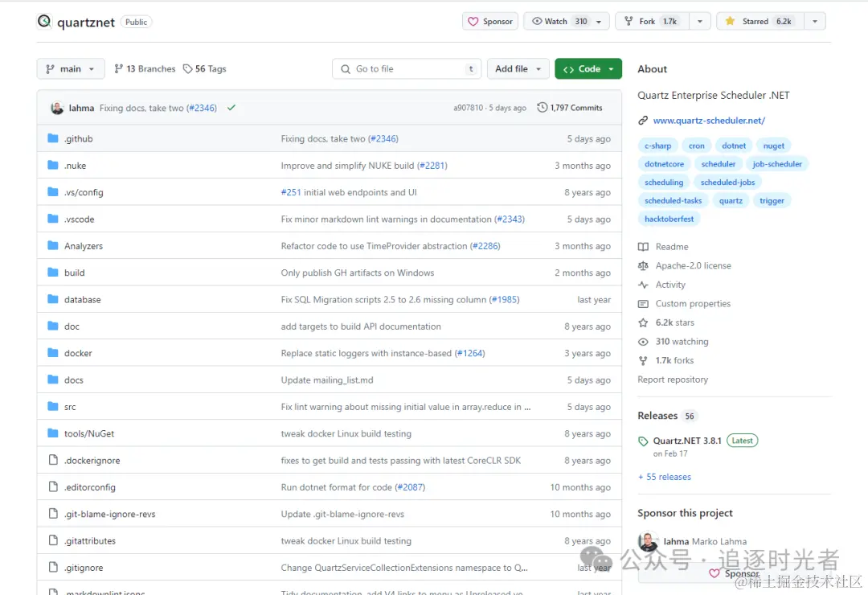Screen dimensions: 868x595
Task: Open the Report repository link
Action: (x=673, y=380)
